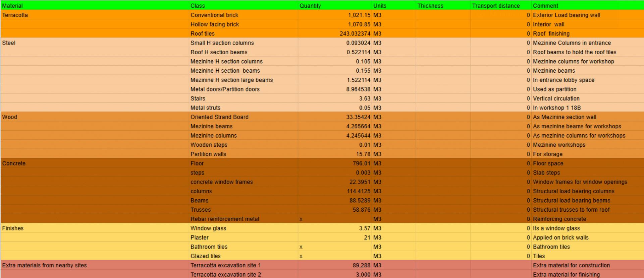Screen dimensions: 644x278
Task: Click Applied on brick walls comment
Action: [x=588, y=237]
